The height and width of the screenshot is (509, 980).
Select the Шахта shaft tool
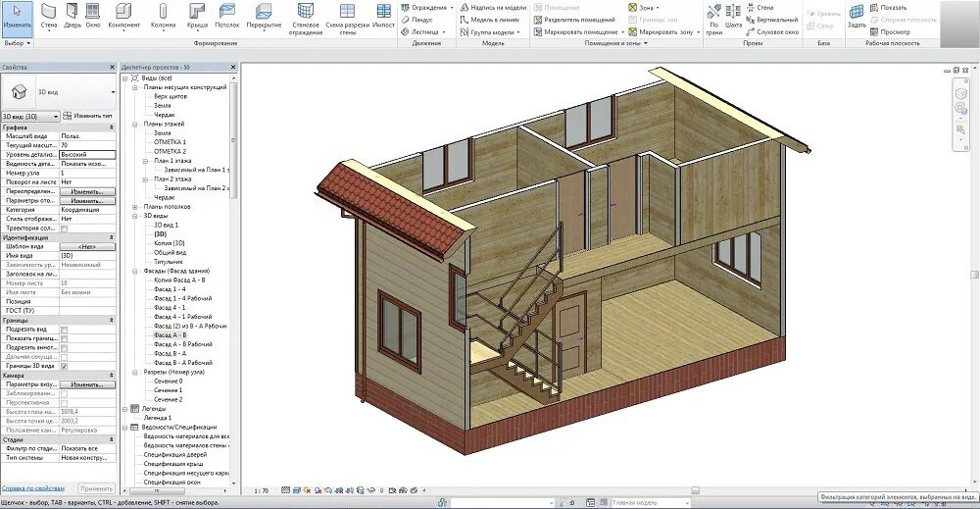tap(734, 17)
